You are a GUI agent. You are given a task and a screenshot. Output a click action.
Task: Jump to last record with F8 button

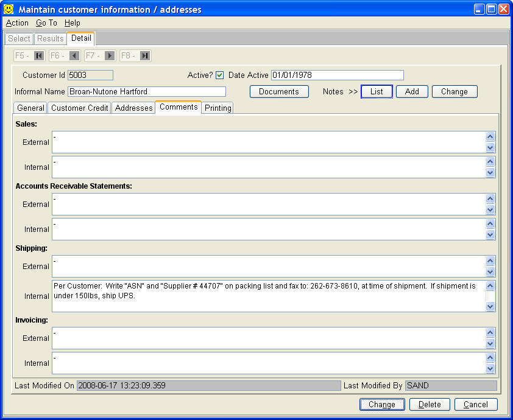click(135, 55)
